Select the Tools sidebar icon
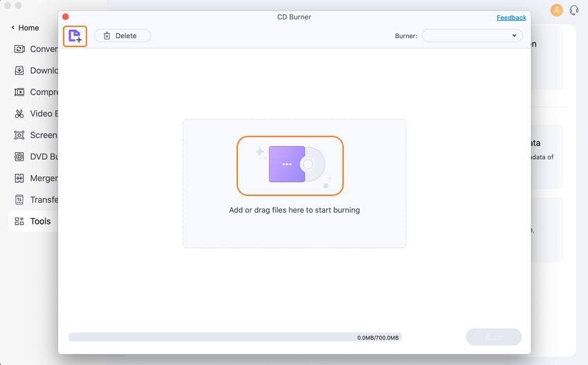This screenshot has width=588, height=365. [19, 221]
